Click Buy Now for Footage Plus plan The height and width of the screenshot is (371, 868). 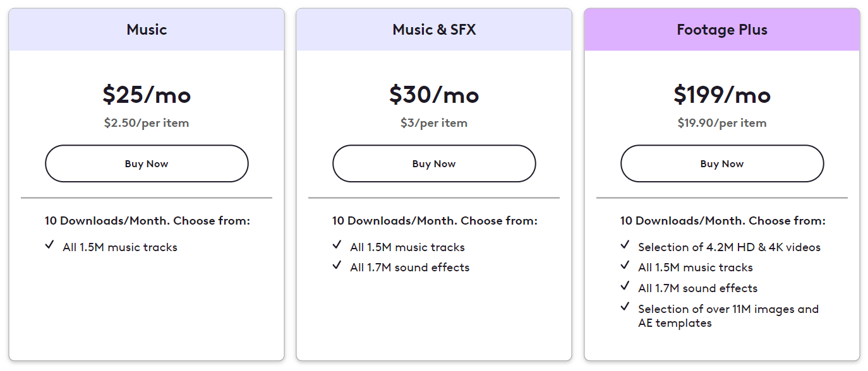722,163
